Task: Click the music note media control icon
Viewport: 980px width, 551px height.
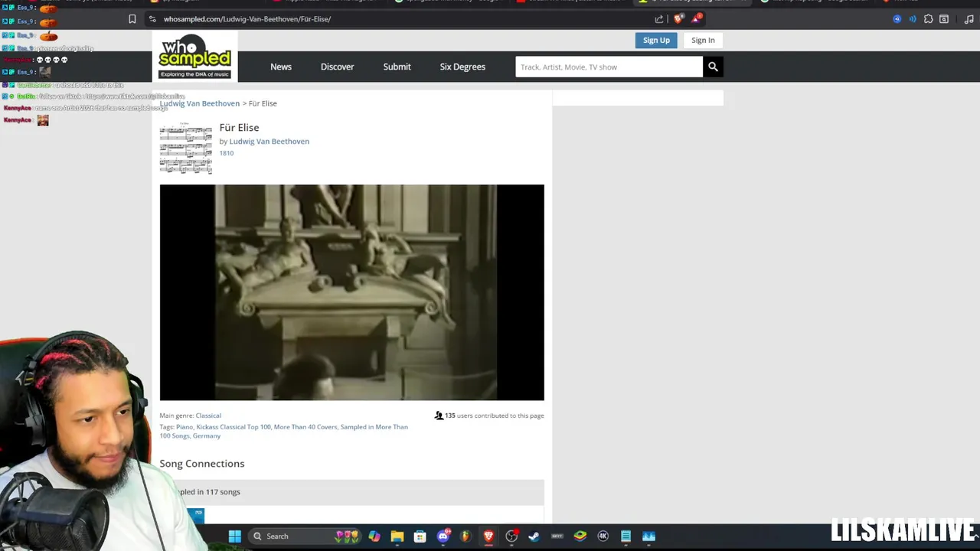Action: tap(969, 19)
